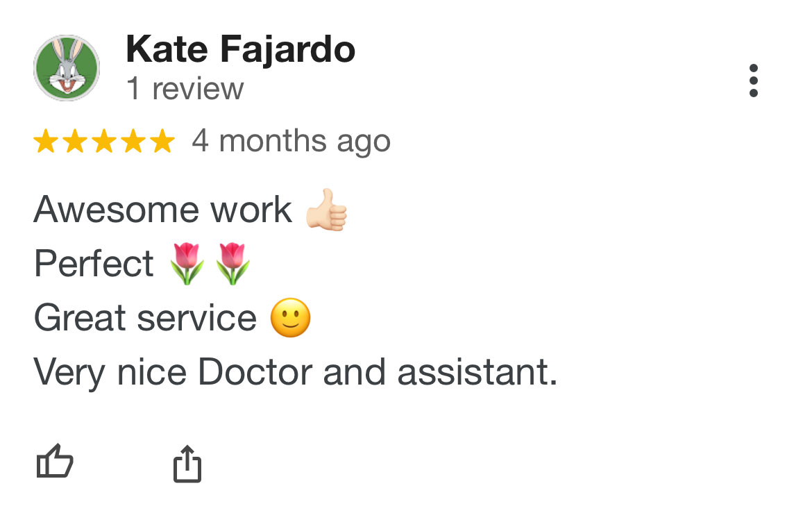Open Kate Fajardo's reviewer profile name

pyautogui.click(x=240, y=50)
